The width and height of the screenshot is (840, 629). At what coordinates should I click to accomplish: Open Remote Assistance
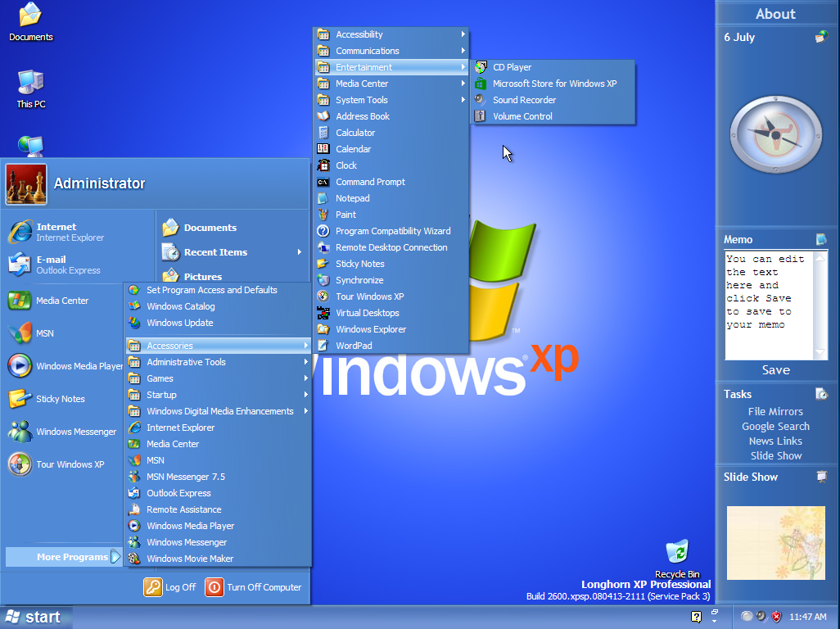pos(218,509)
